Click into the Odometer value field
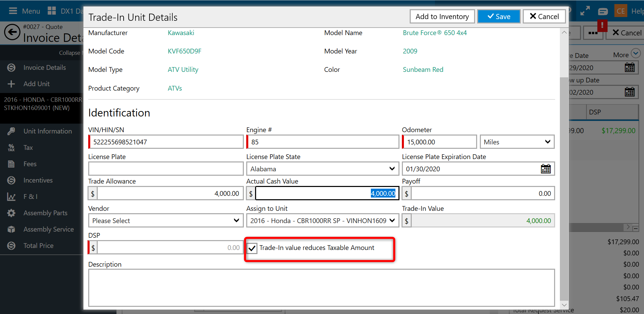This screenshot has height=314, width=644. click(439, 142)
